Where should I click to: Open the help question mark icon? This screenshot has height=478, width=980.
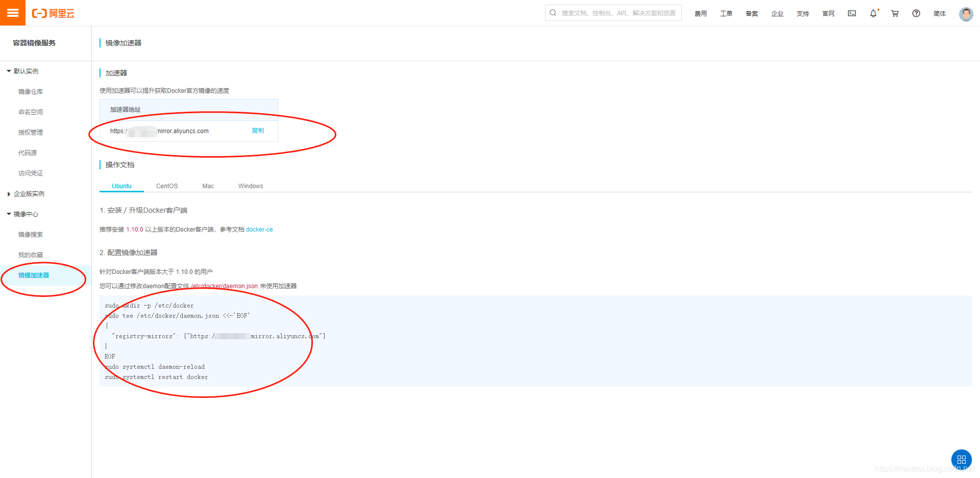point(916,13)
